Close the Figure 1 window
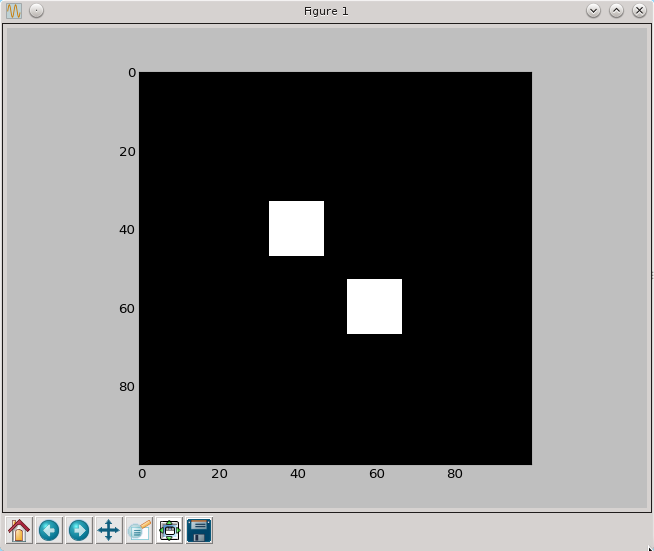Screen dimensions: 654x551 (x=638, y=11)
